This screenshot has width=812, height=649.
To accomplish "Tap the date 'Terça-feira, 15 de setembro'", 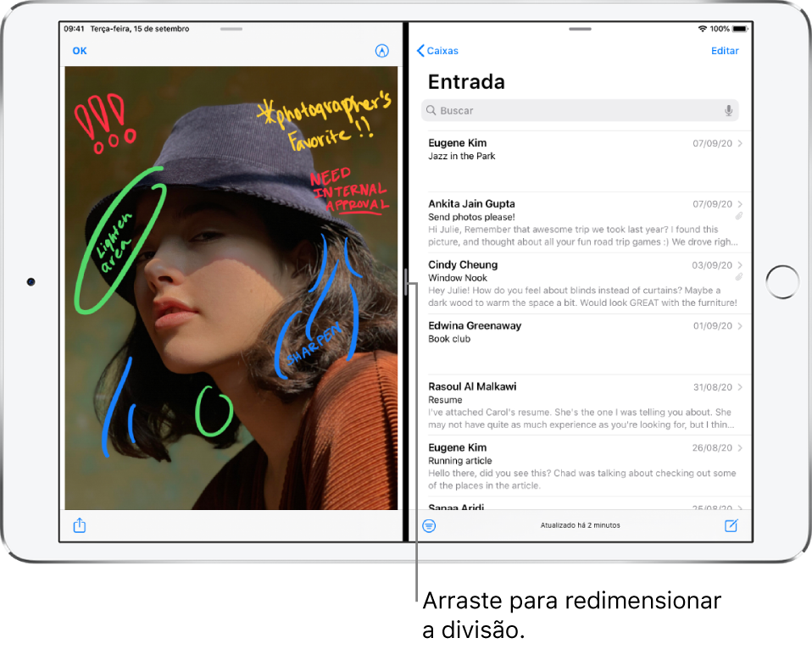I will pyautogui.click(x=140, y=29).
